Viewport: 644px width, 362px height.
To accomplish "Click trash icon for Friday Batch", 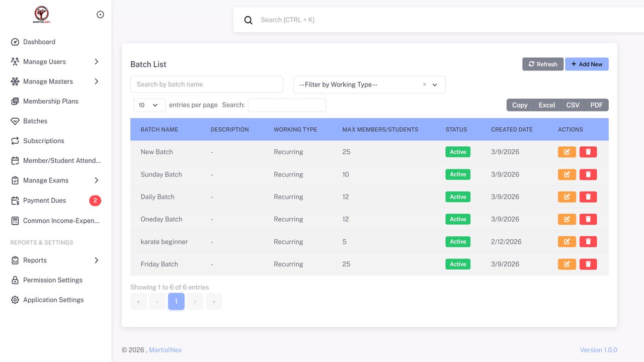I will pos(588,264).
